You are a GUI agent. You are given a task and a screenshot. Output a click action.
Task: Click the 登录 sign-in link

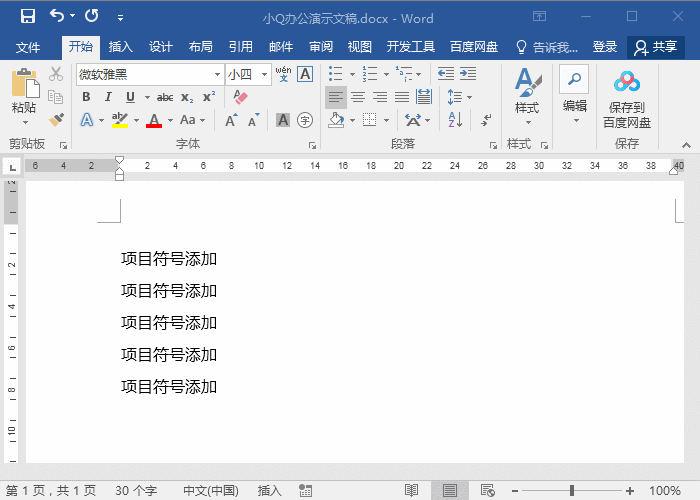click(x=604, y=47)
